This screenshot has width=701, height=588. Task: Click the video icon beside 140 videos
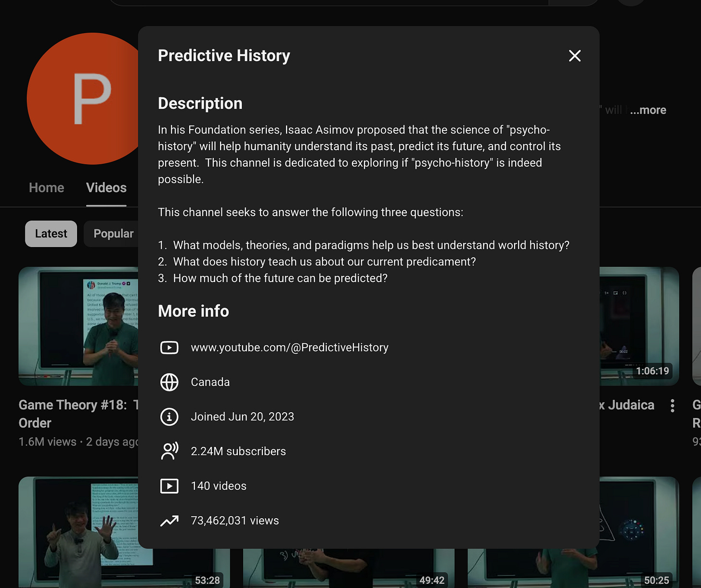169,486
